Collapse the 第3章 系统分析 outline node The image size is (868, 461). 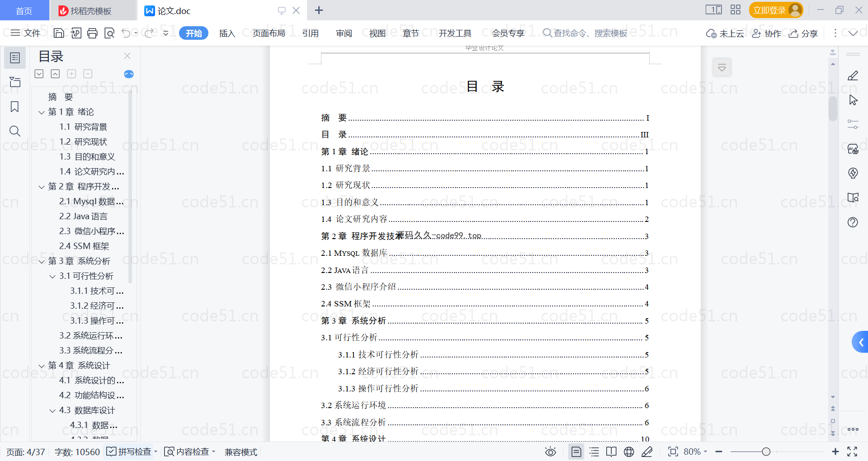coord(42,261)
